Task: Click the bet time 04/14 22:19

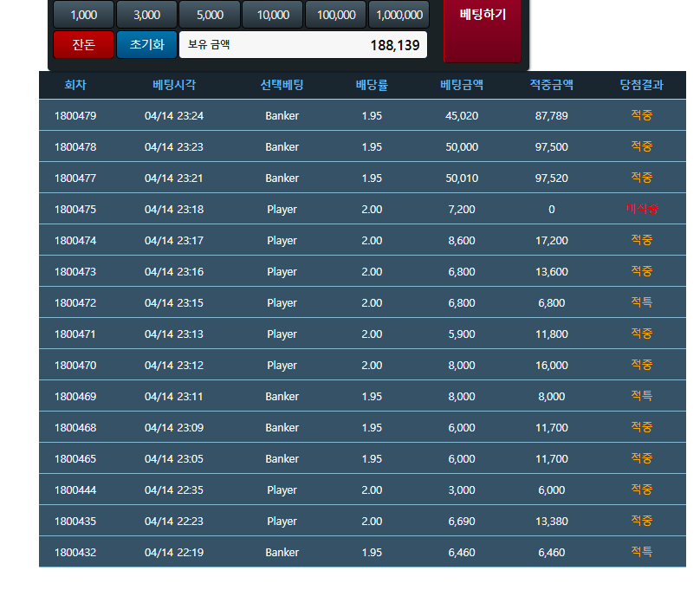Action: (x=174, y=553)
